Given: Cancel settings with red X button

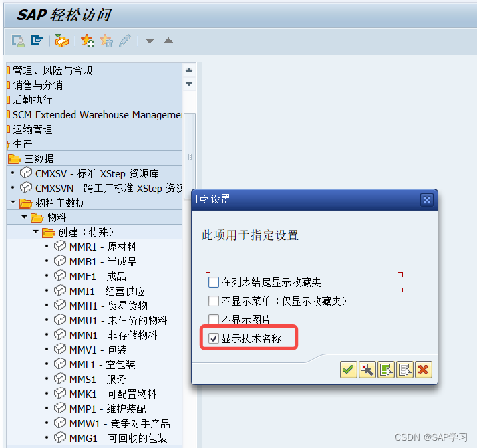Looking at the screenshot, I should (423, 370).
